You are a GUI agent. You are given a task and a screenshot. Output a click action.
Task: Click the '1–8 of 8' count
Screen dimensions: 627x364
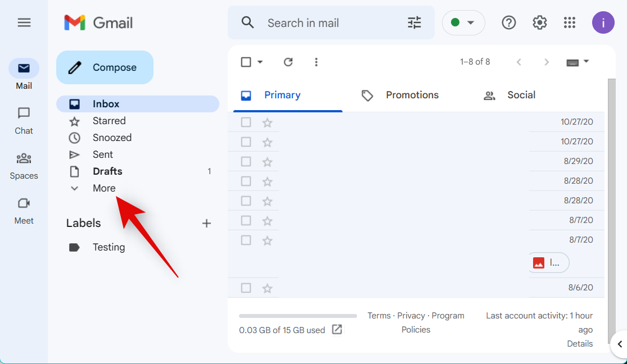pos(475,62)
